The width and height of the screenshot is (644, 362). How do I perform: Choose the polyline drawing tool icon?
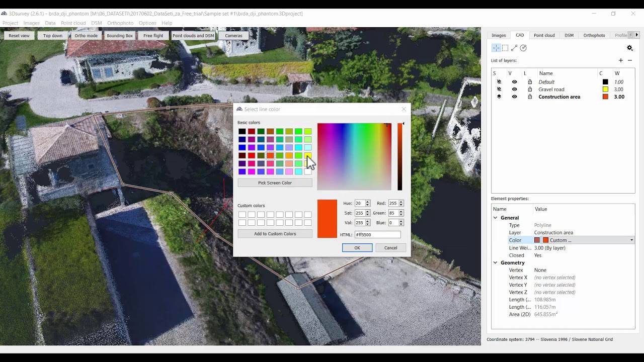point(514,48)
